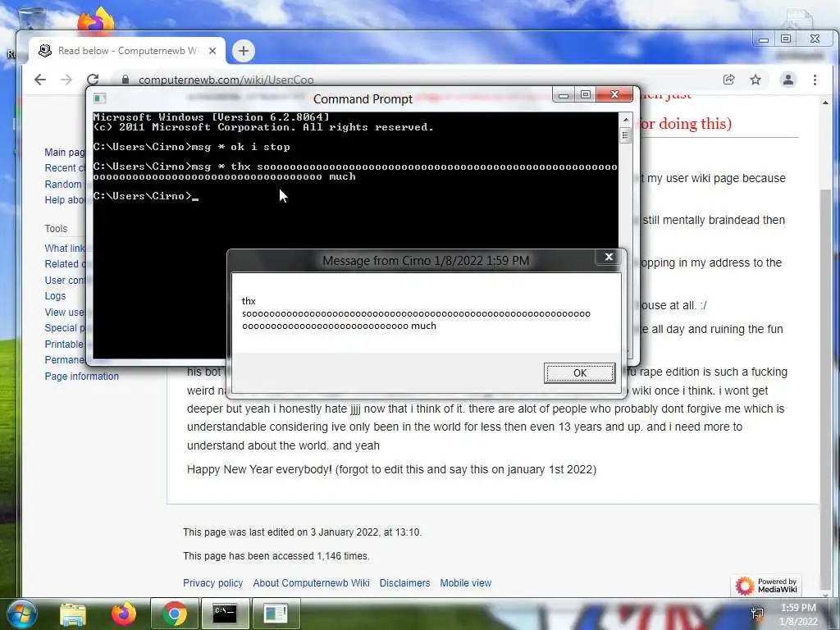Screen dimensions: 840x630
Task: Open Privacy policy footer link
Action: pos(212,583)
